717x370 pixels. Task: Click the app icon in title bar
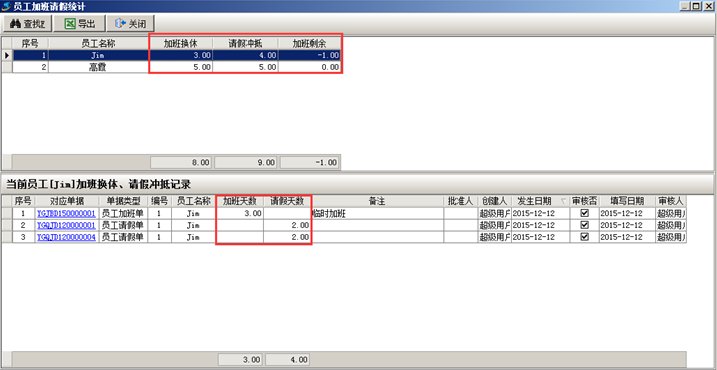tap(6, 6)
